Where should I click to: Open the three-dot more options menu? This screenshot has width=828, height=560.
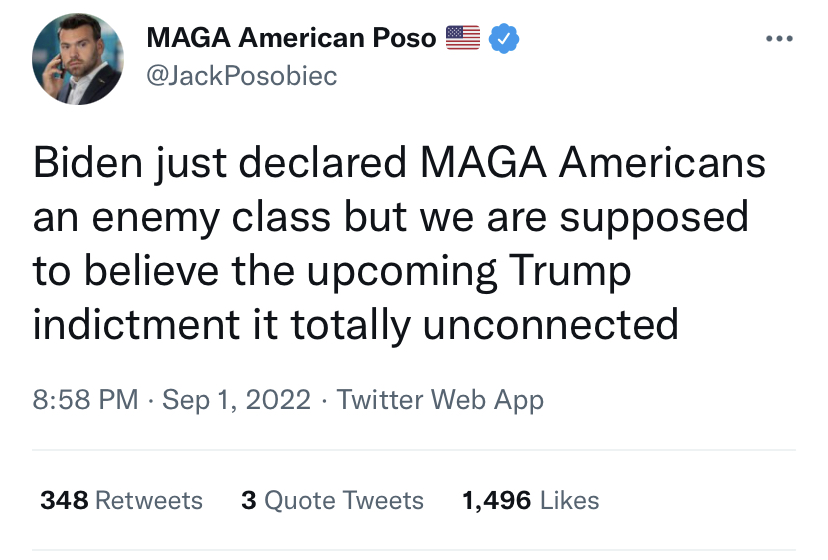coord(777,39)
